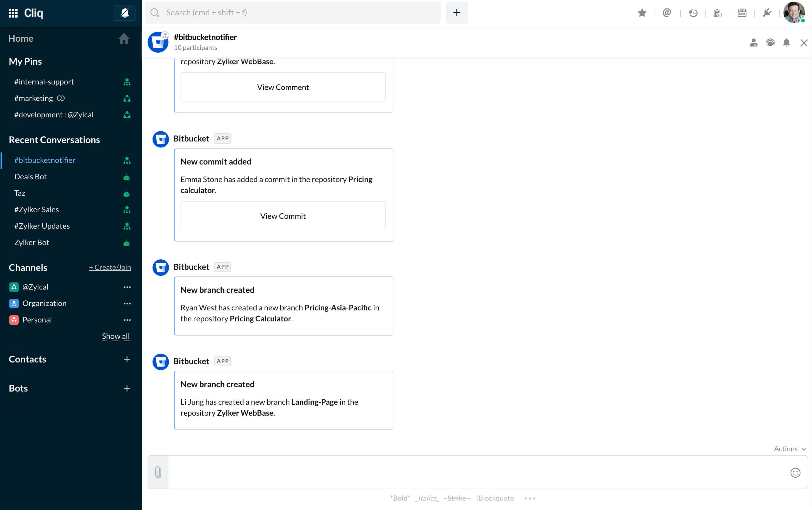Open more options for Personal
The height and width of the screenshot is (510, 812).
tap(127, 320)
